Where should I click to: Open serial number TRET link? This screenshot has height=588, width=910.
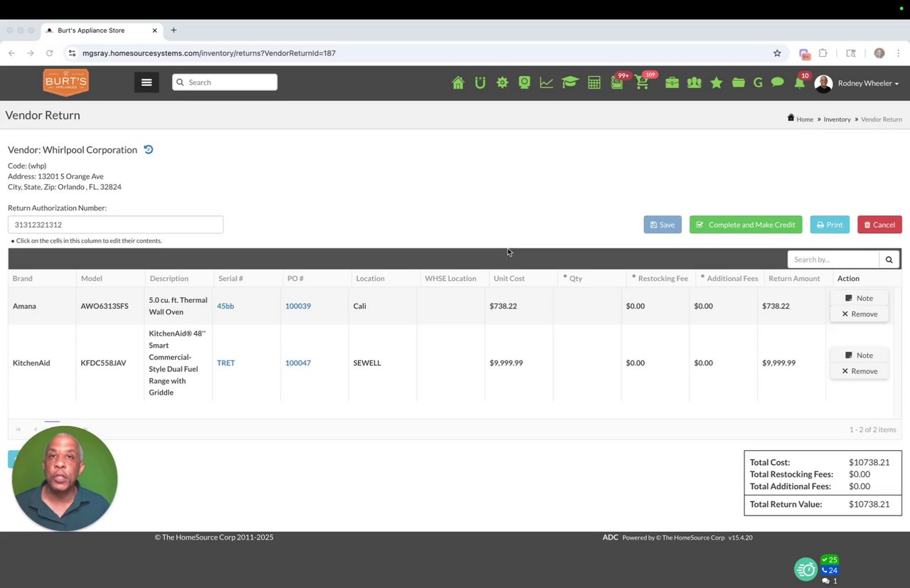click(225, 363)
